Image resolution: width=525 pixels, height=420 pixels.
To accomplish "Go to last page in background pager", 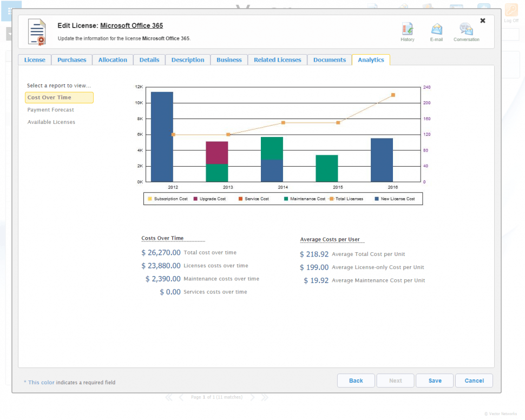I will click(x=265, y=398).
